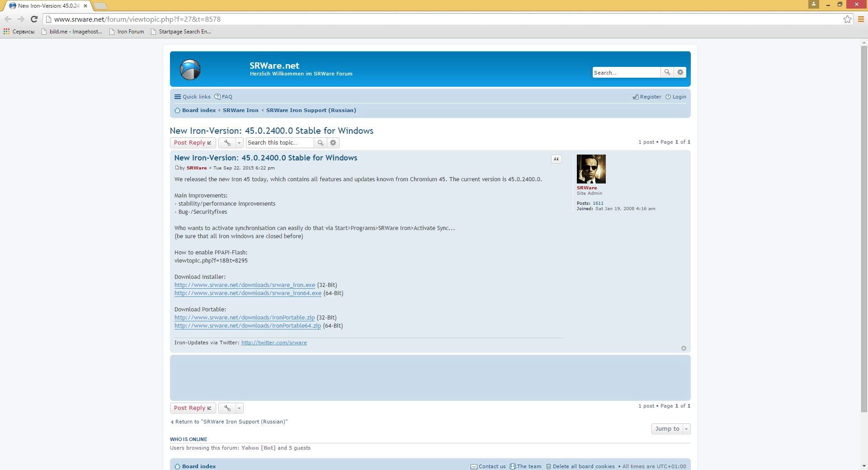868x470 pixels.
Task: Click the browser Back arrow
Action: point(8,19)
